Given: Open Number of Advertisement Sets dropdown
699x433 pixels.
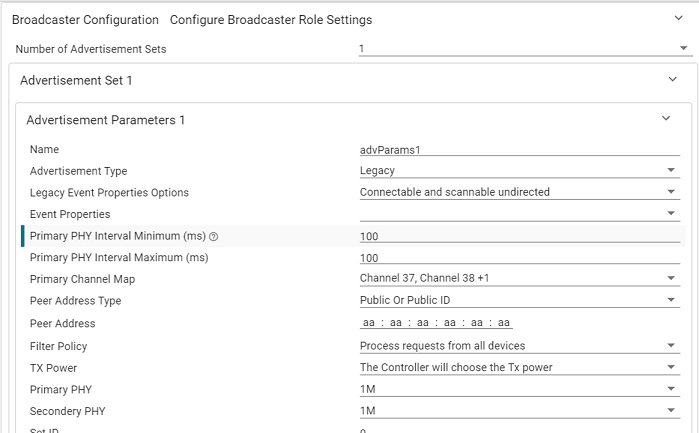Looking at the screenshot, I should [x=518, y=49].
